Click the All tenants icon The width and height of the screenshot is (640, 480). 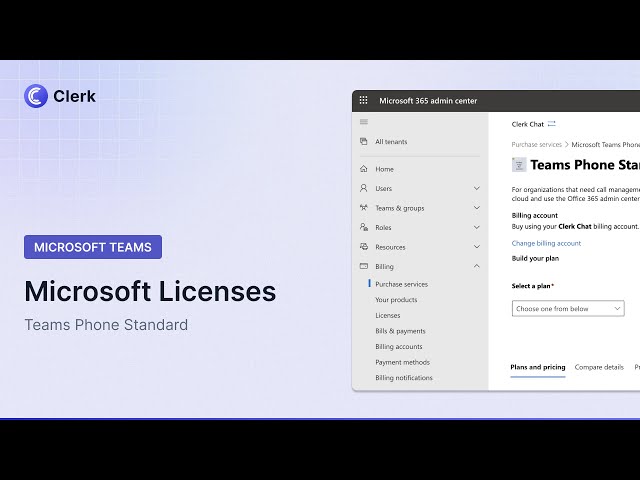click(x=363, y=141)
